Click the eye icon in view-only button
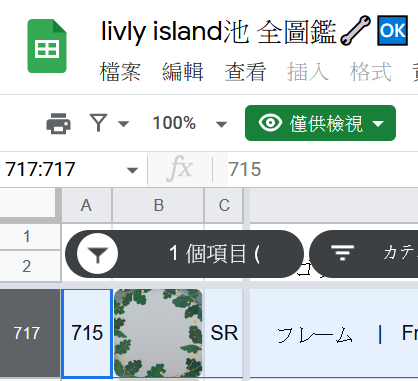 [x=270, y=123]
